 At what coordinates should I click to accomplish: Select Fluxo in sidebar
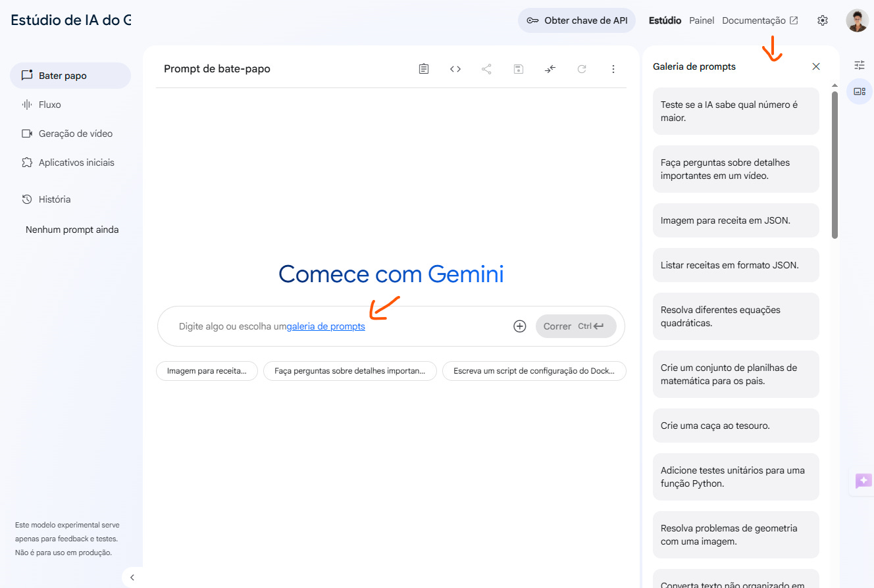[x=70, y=105]
